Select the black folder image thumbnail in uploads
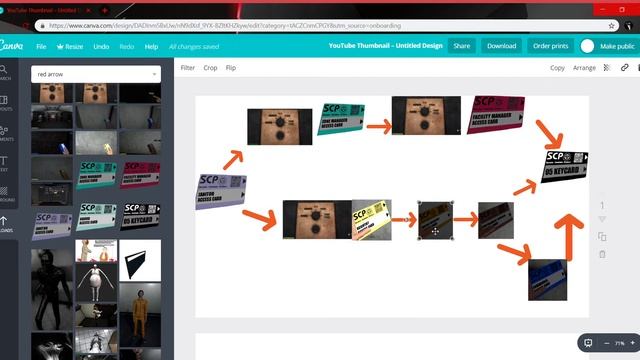 pyautogui.click(x=140, y=260)
